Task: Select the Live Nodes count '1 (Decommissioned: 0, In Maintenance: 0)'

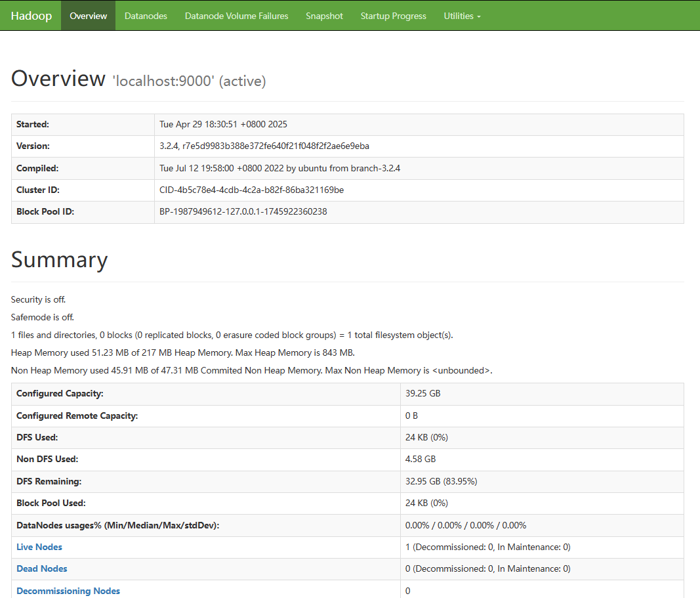Action: (x=488, y=547)
